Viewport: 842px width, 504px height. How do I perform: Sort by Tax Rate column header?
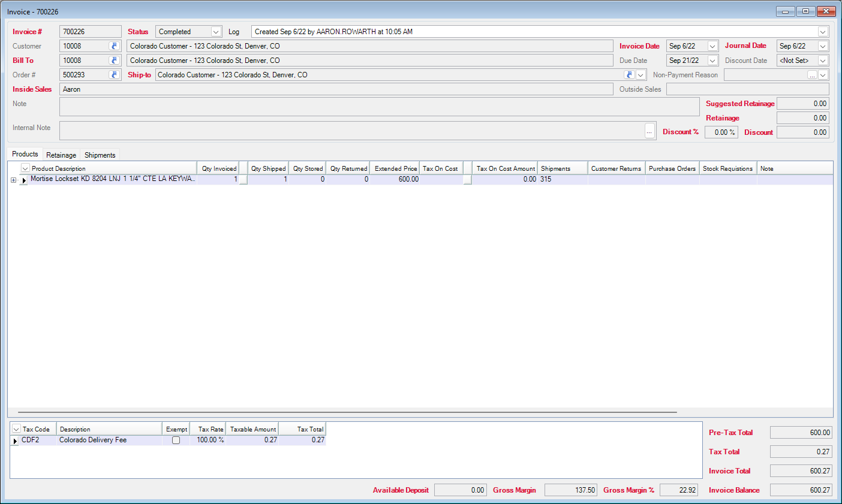pyautogui.click(x=208, y=429)
